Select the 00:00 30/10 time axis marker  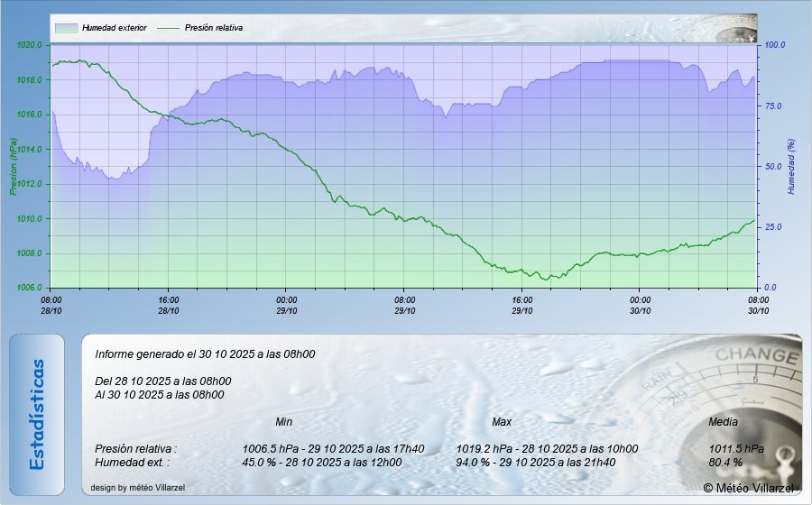640,305
